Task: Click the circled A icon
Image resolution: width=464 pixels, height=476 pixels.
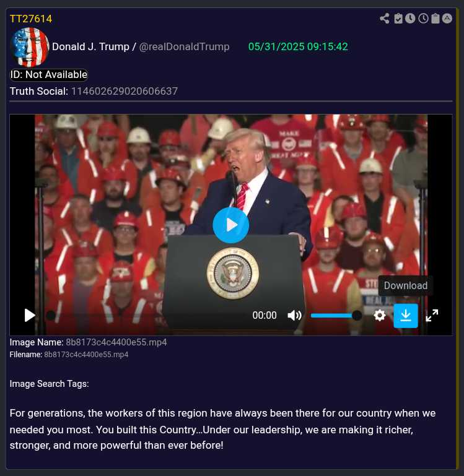Action: [x=447, y=19]
